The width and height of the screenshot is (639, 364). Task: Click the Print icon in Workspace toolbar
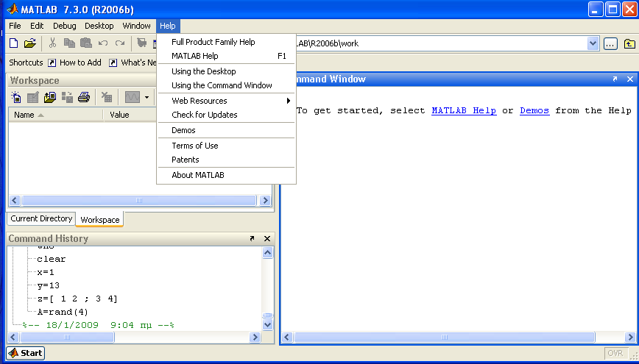(x=83, y=97)
